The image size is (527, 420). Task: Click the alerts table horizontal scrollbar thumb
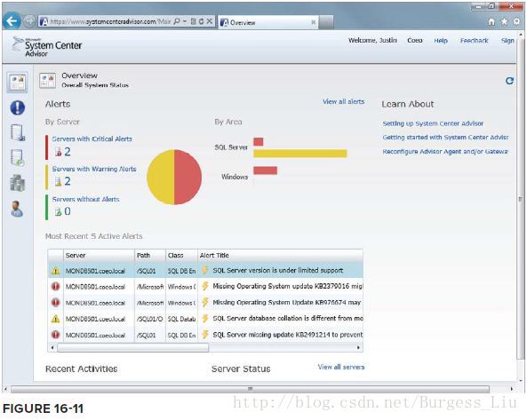pos(133,348)
